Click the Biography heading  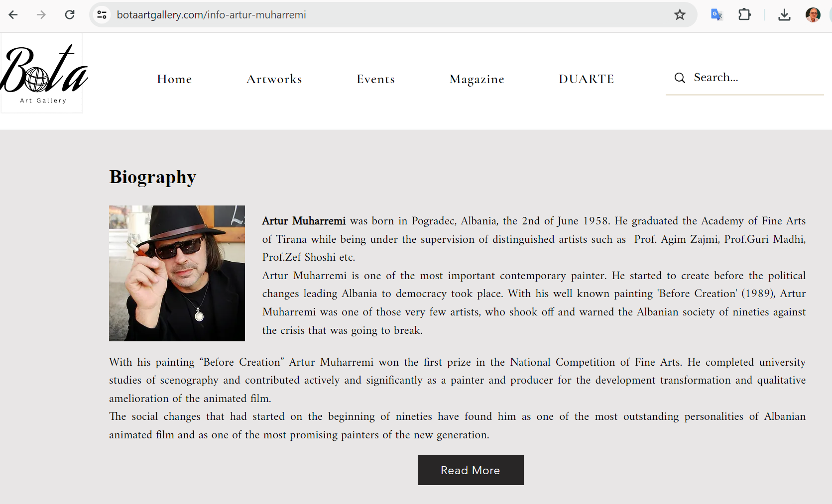(153, 177)
